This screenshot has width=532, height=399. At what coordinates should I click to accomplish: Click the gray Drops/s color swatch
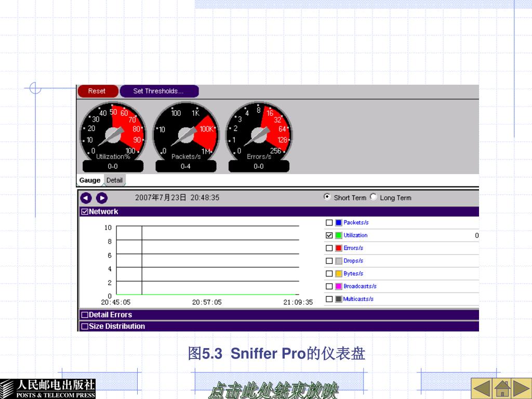(x=339, y=261)
